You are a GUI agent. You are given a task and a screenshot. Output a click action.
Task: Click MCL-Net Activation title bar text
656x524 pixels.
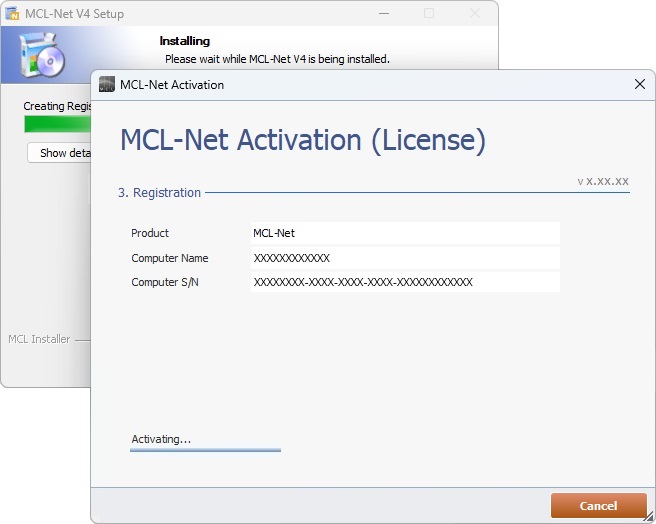pos(172,85)
